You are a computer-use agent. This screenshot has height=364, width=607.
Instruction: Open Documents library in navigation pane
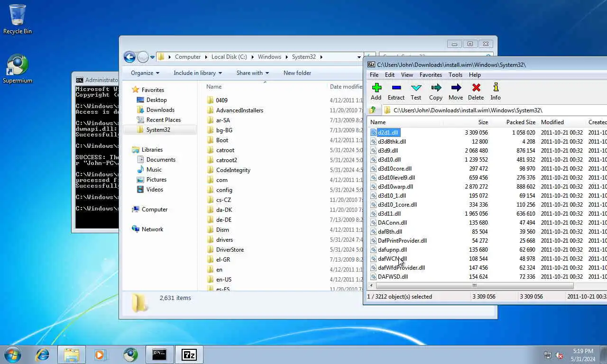click(161, 160)
